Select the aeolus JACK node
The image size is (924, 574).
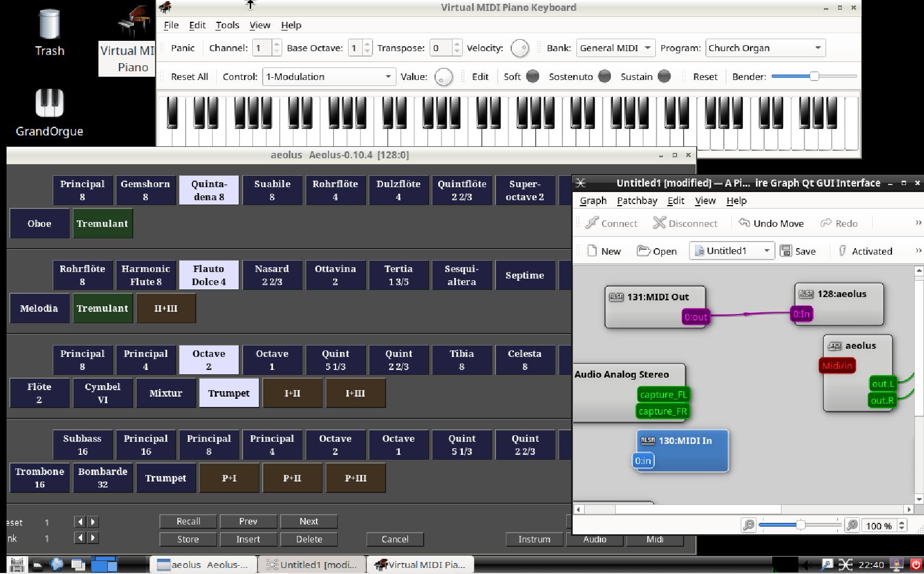858,373
